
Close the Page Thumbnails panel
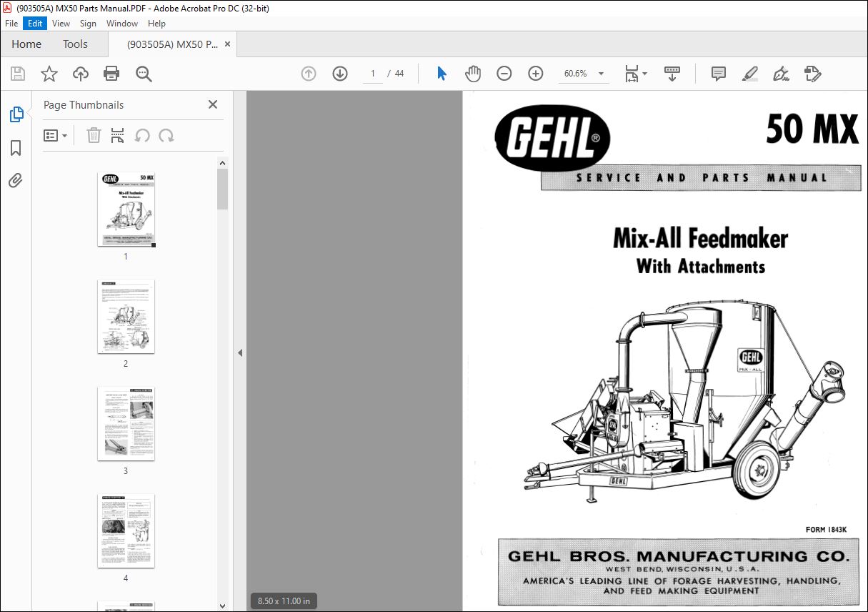(213, 104)
